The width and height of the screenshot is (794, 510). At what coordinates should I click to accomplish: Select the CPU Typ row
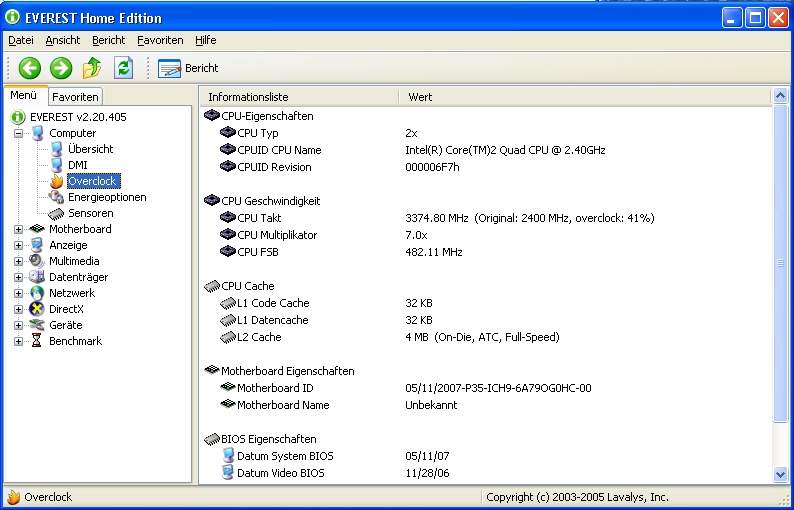486,133
